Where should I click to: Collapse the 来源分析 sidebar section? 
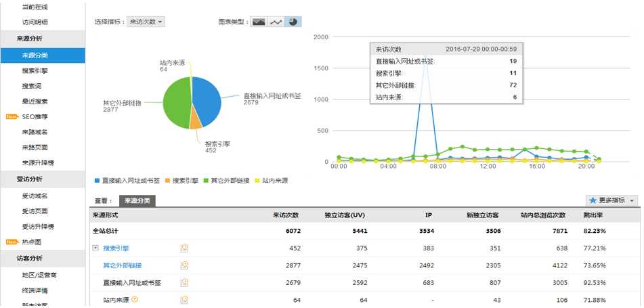click(43, 39)
